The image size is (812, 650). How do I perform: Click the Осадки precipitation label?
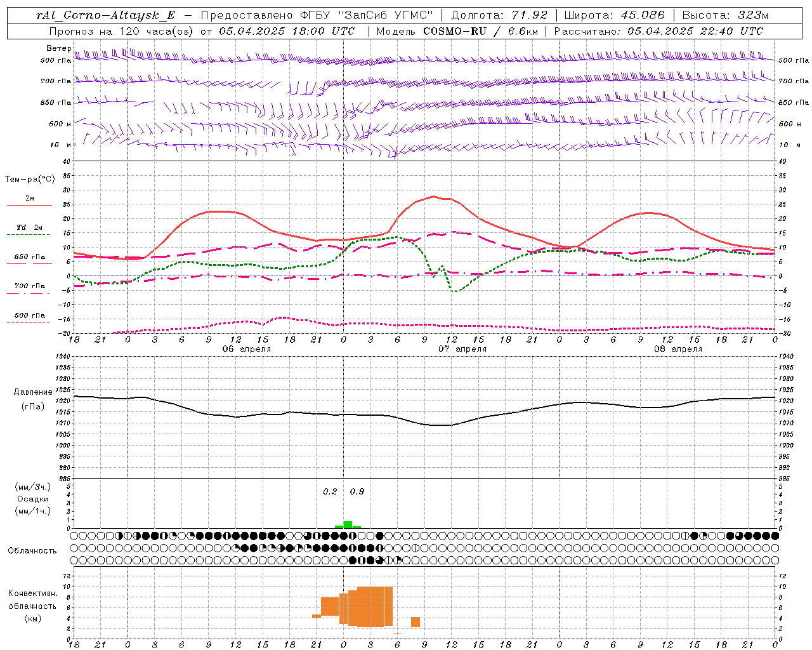32,499
